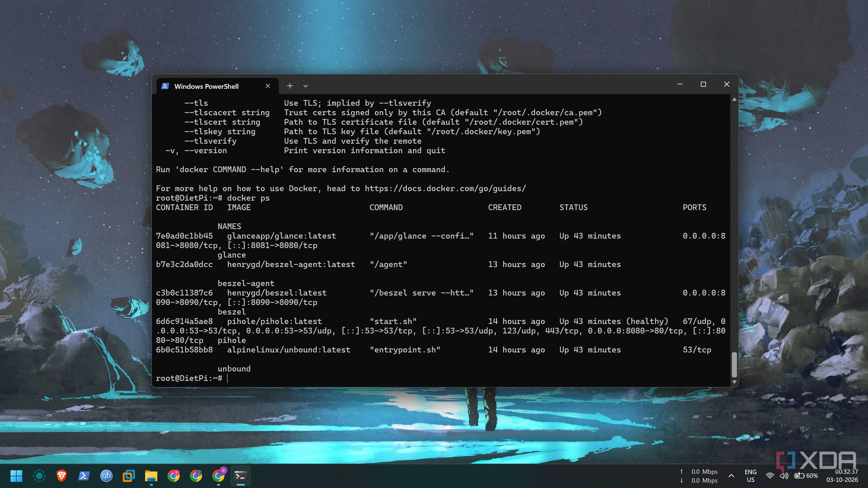Open the clock and date flyout
Screen dimensions: 868x488
pos(842,476)
